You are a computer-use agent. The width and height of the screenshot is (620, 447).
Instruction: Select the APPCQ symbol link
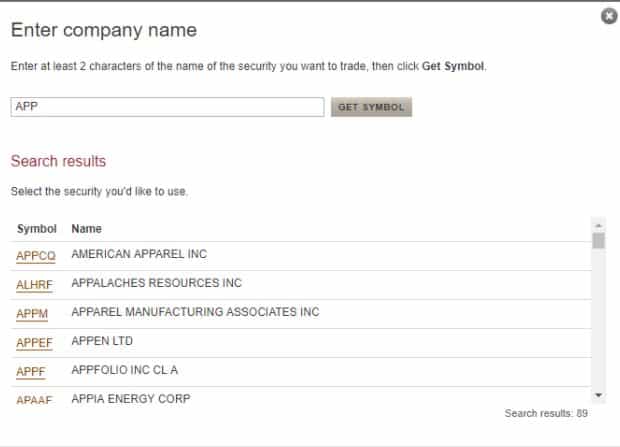click(x=36, y=256)
